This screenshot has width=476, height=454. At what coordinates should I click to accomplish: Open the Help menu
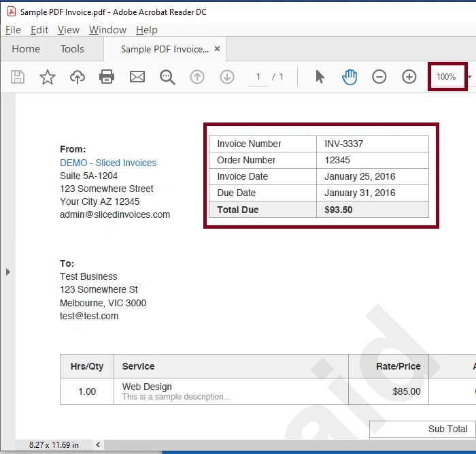coord(147,30)
